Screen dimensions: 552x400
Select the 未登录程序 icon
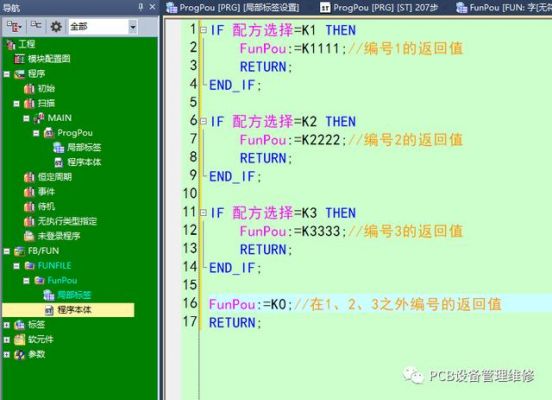(x=29, y=236)
